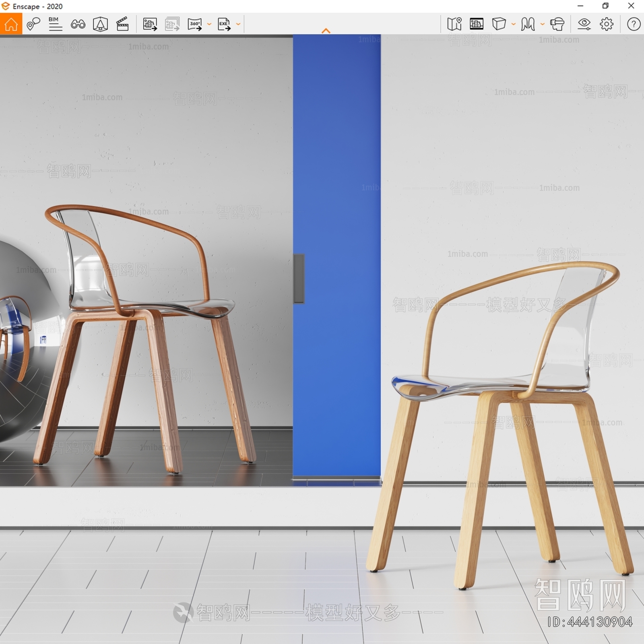Expand the projection mode dropdown arrow
Image resolution: width=644 pixels, height=644 pixels.
[x=513, y=24]
